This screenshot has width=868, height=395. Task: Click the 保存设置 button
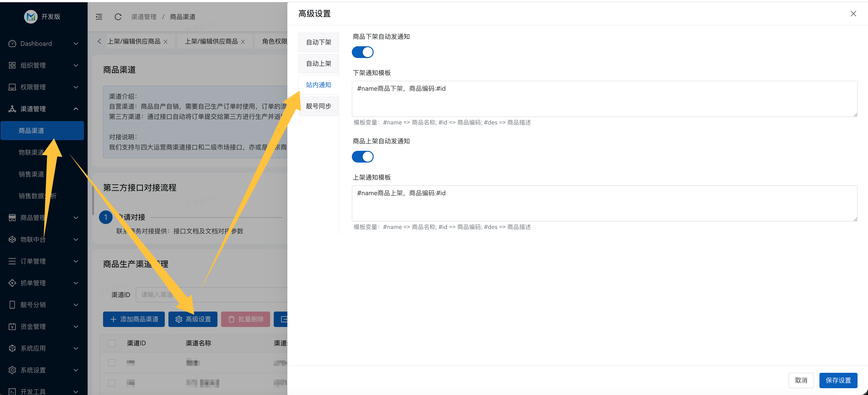pos(838,380)
